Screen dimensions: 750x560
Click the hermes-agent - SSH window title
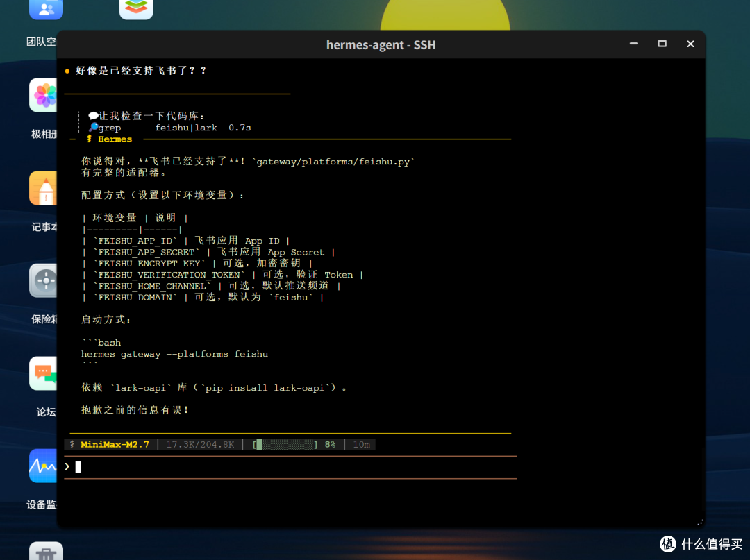[381, 45]
